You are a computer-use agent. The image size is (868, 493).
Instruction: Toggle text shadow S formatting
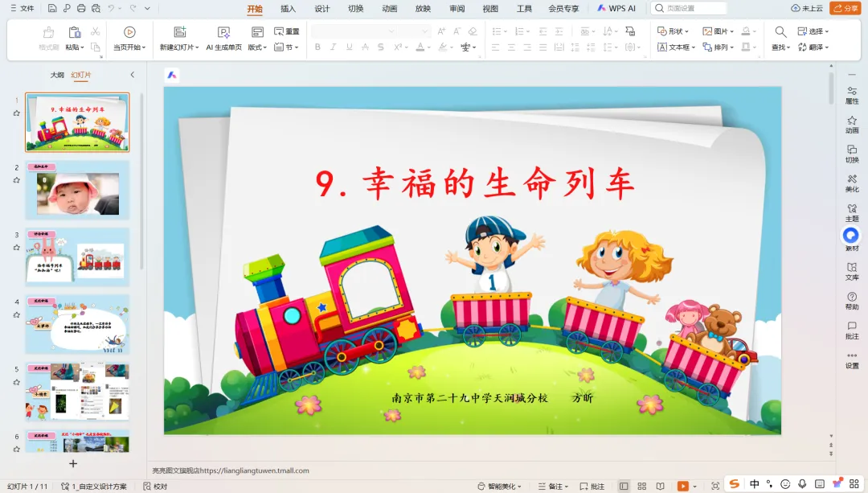tap(381, 47)
